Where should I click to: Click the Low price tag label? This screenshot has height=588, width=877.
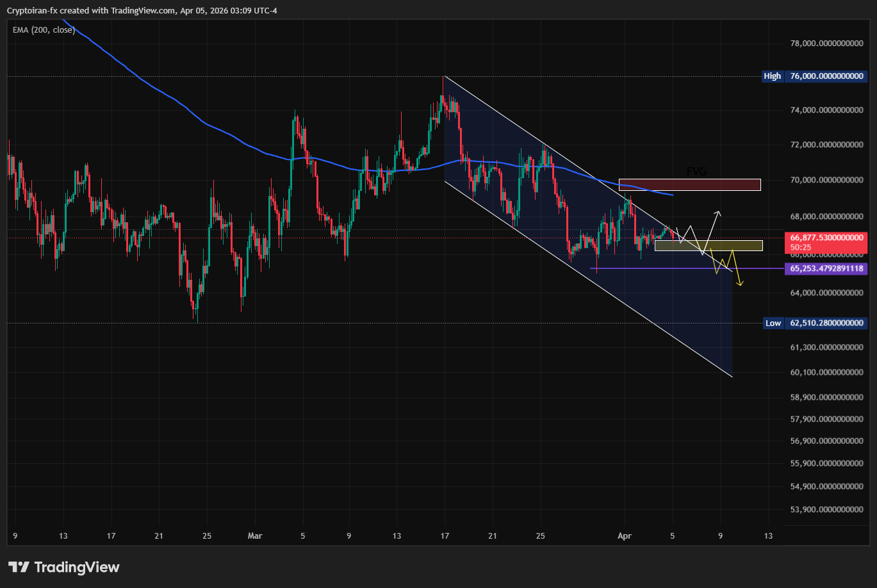point(773,323)
